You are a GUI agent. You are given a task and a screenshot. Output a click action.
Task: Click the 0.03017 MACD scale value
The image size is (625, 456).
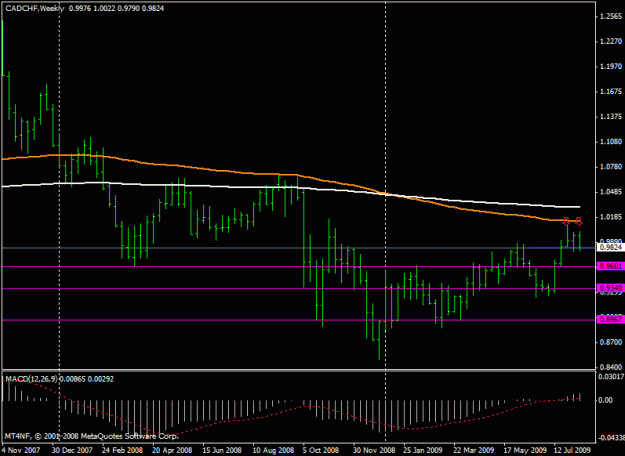coord(611,376)
